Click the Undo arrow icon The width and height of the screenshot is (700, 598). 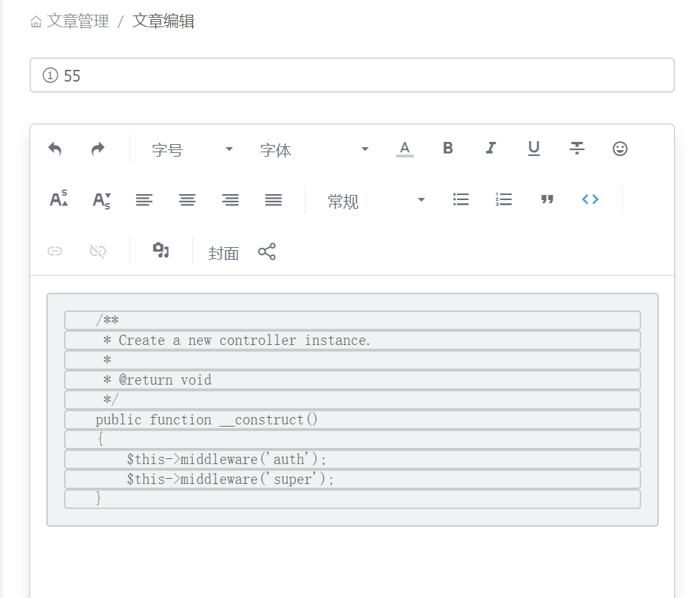click(x=55, y=149)
